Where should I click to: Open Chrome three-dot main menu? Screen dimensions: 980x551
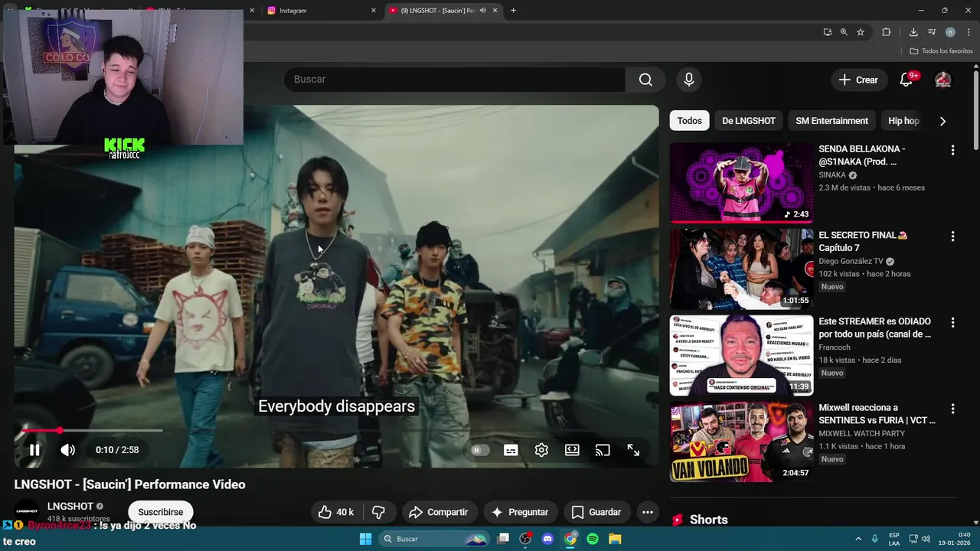coord(969,32)
